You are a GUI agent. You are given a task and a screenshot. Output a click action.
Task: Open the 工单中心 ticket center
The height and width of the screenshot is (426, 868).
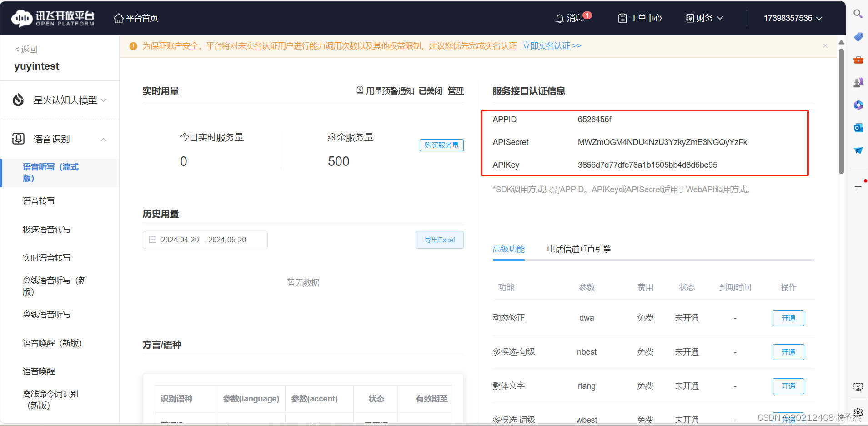coord(640,18)
